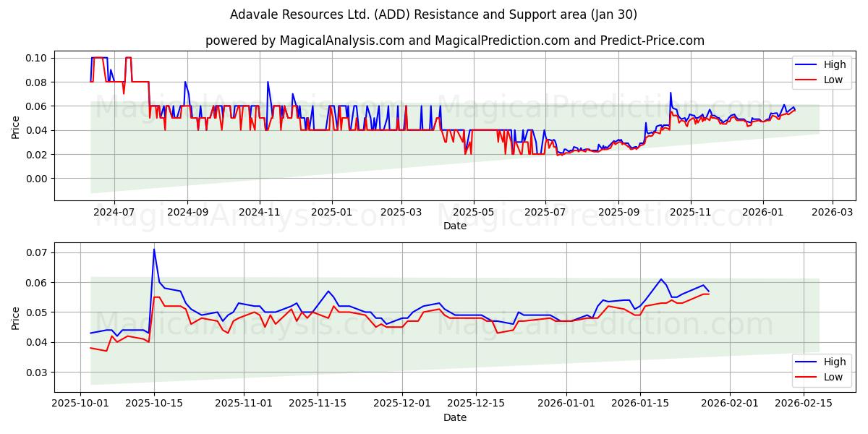
Task: Click the '2024-11' x-axis tick label
Action: [260, 212]
